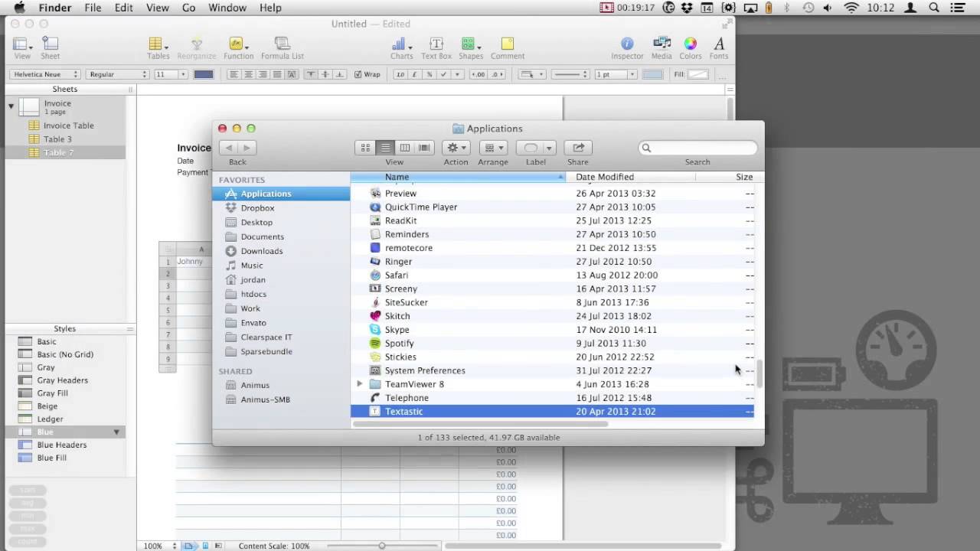Align cell text to the top

click(311, 74)
